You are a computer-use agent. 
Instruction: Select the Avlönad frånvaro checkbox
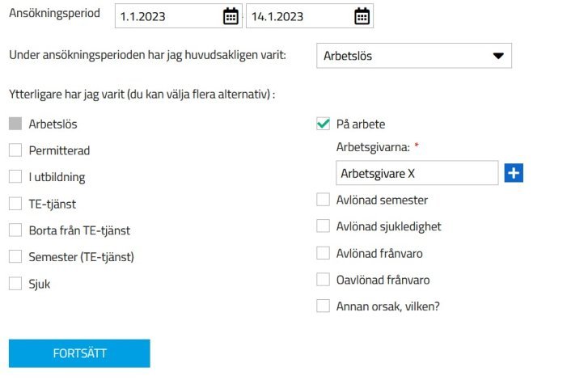[x=323, y=253]
